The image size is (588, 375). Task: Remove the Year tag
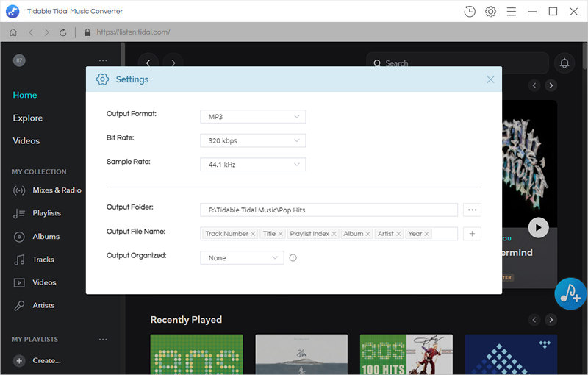(427, 234)
